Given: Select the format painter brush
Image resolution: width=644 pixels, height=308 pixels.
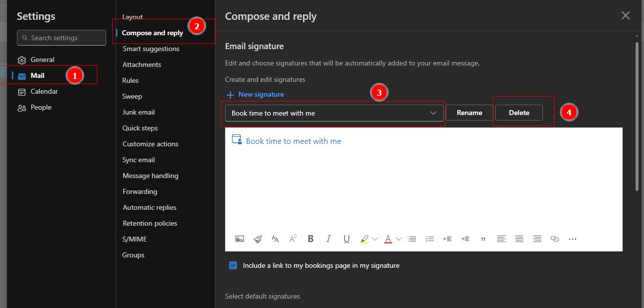Looking at the screenshot, I should 258,239.
